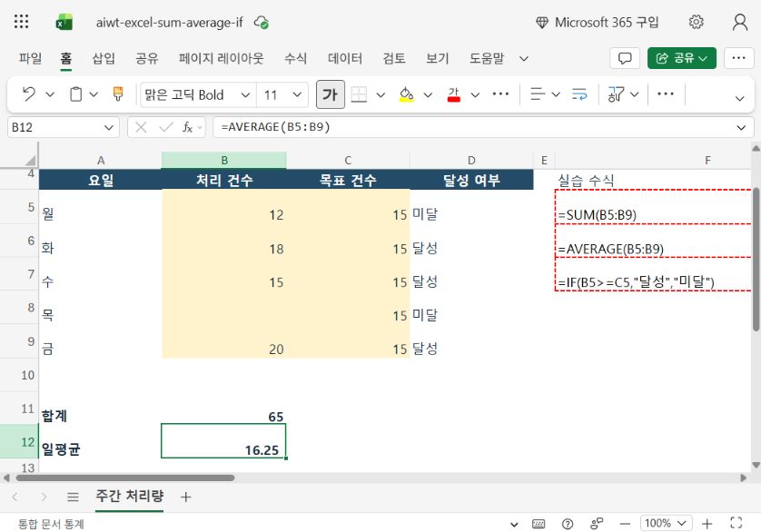Apply the red font color
This screenshot has height=532, width=761.
point(454,94)
